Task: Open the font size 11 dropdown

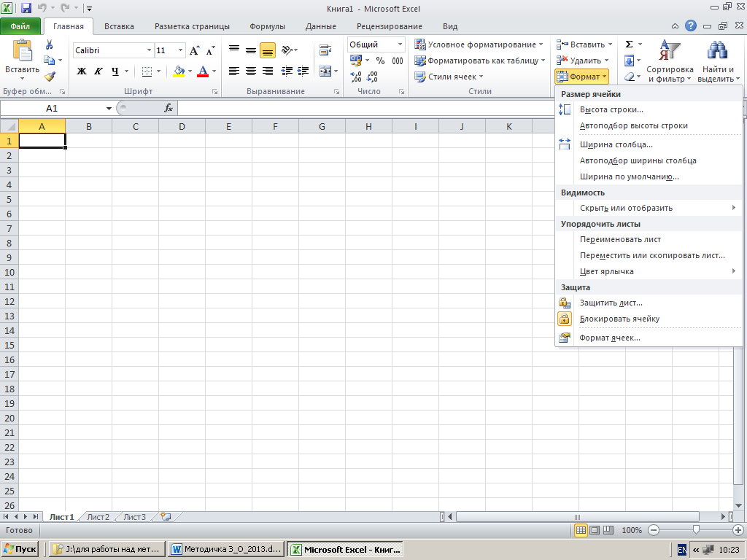Action: point(180,50)
